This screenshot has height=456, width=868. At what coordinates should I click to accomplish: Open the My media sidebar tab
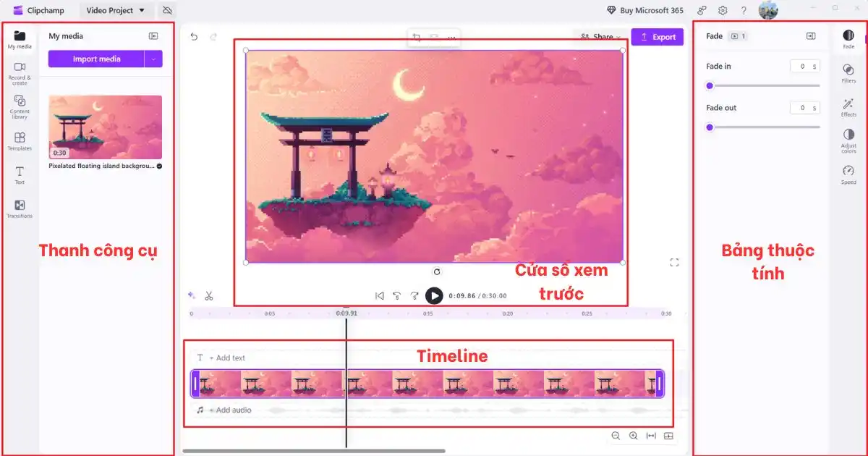tap(20, 39)
